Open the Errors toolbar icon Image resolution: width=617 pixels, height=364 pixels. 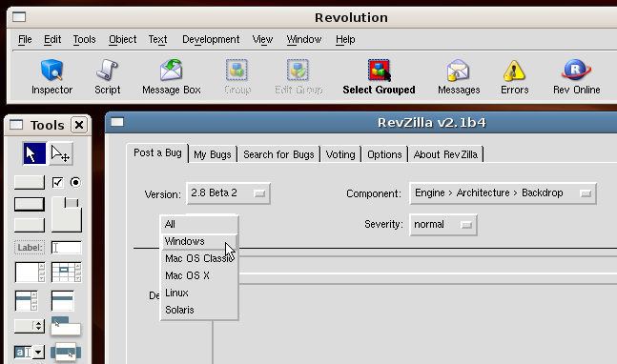point(514,77)
